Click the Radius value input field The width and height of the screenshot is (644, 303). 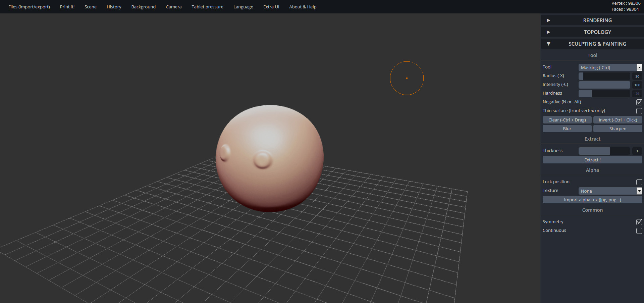(637, 76)
